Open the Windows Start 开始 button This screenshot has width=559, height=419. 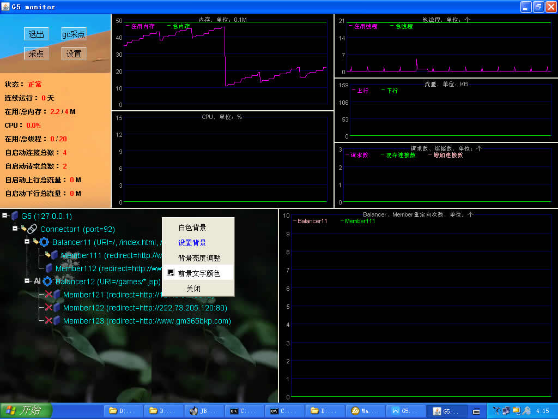tap(26, 411)
